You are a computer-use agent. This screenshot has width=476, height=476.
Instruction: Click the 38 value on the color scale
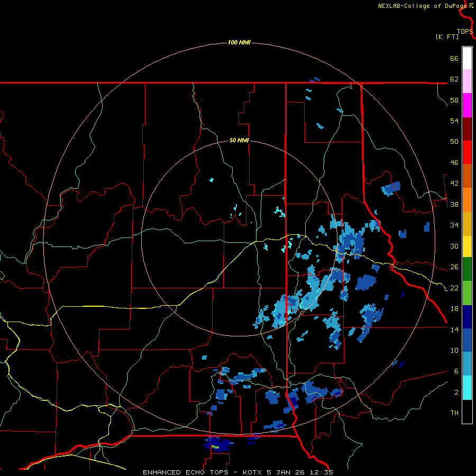[x=454, y=204]
